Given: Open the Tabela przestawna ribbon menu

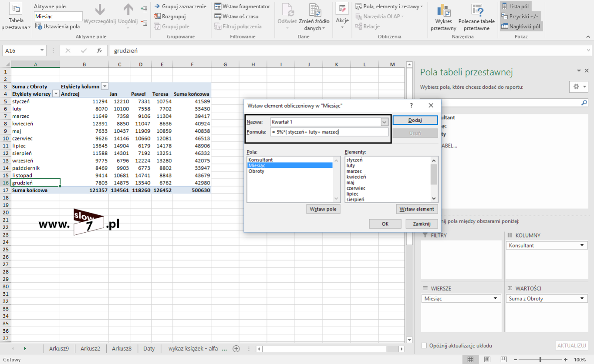Looking at the screenshot, I should tap(16, 17).
